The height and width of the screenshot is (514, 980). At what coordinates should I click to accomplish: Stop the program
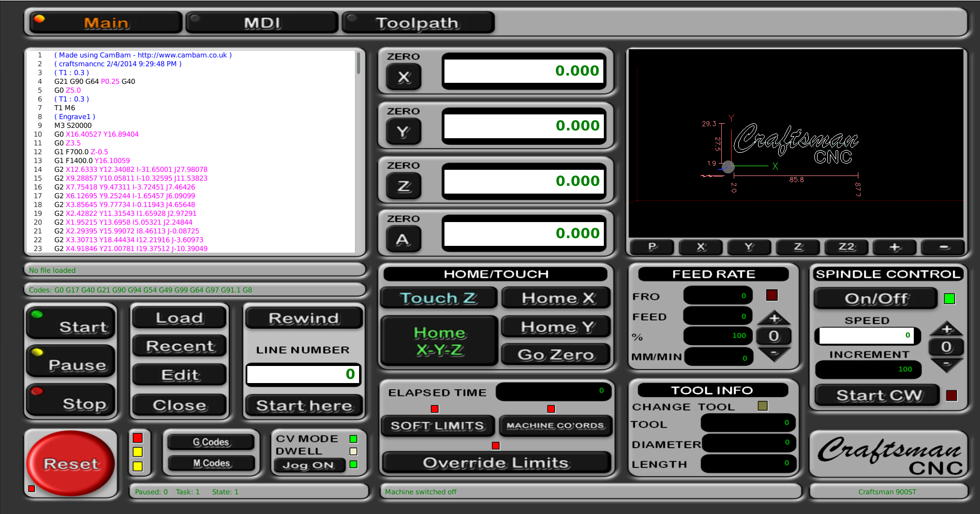(x=71, y=400)
